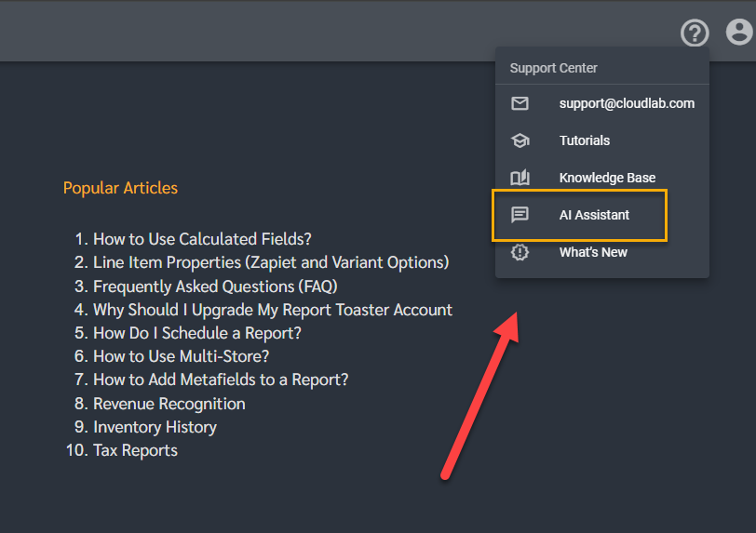This screenshot has height=533, width=756.
Task: Click the user account profile icon
Action: 739,33
